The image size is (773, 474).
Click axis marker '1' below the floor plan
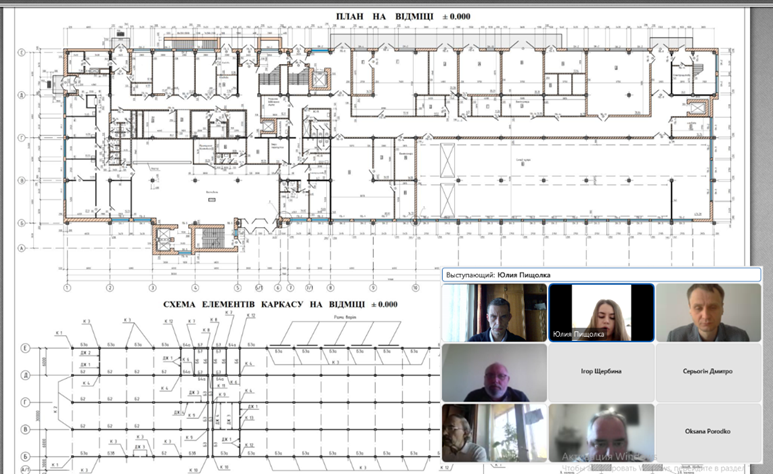(x=68, y=288)
